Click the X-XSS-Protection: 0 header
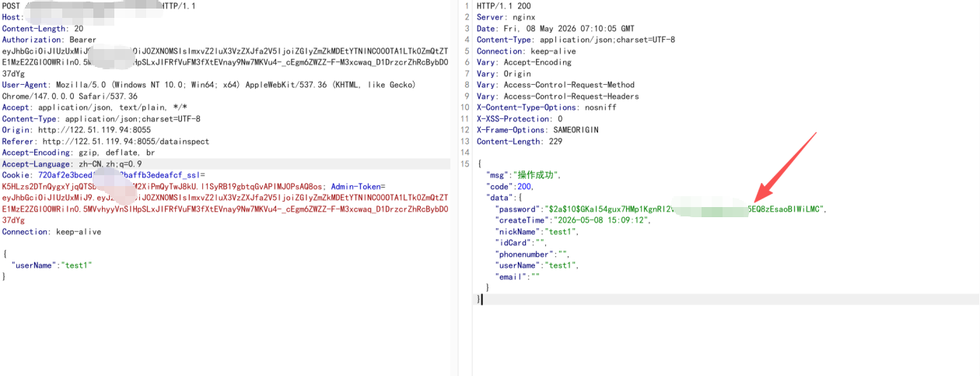The width and height of the screenshot is (980, 376). [x=520, y=119]
